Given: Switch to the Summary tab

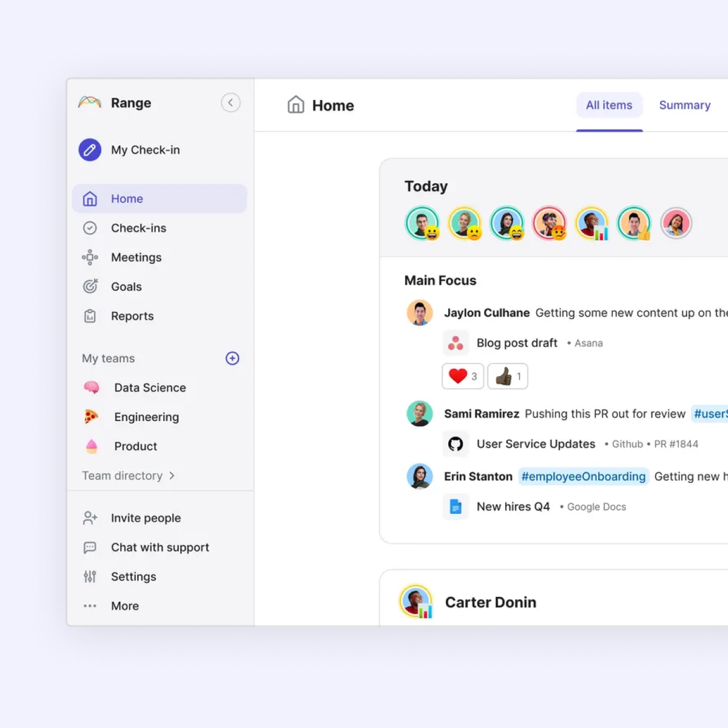Looking at the screenshot, I should pyautogui.click(x=684, y=105).
